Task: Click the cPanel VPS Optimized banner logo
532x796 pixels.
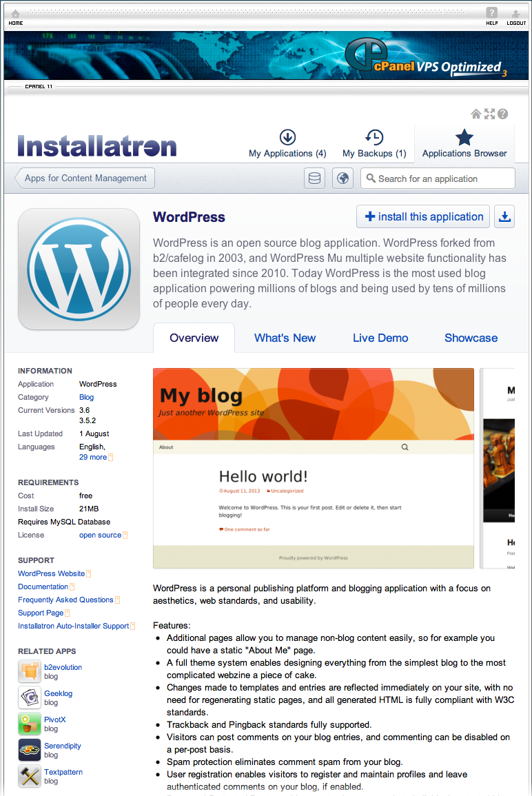Action: click(427, 57)
